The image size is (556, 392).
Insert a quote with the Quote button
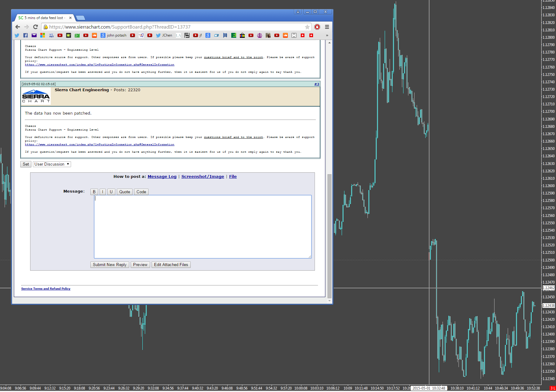pyautogui.click(x=125, y=192)
